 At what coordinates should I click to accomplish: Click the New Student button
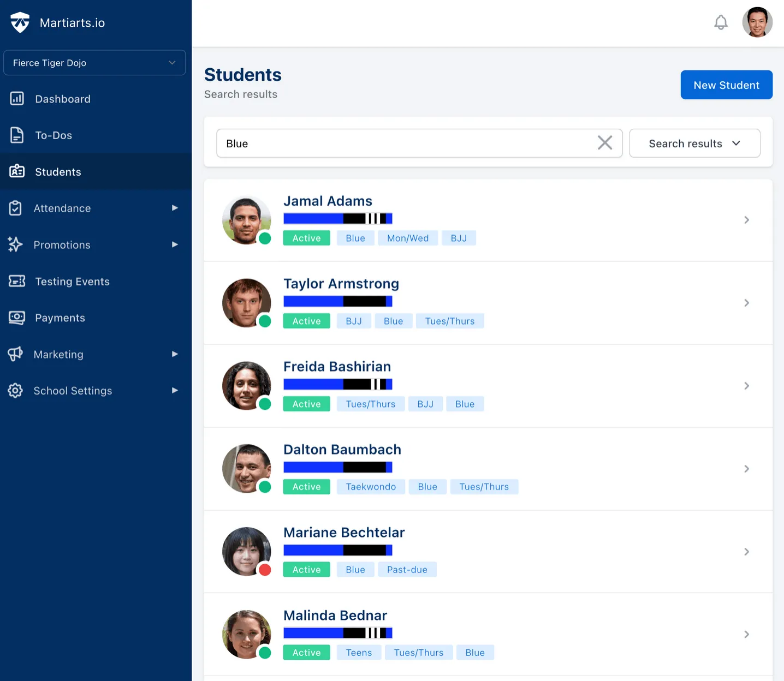point(726,85)
